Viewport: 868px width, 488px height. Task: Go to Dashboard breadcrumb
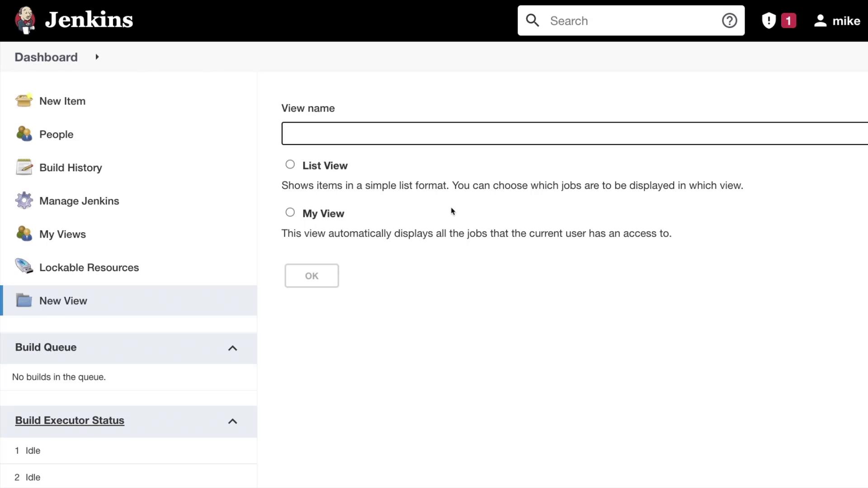point(46,57)
